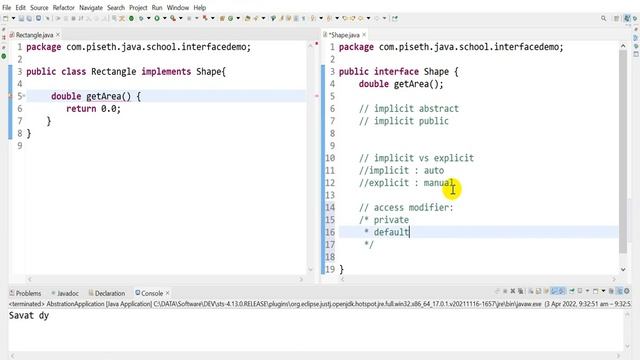Open the New Java Class dropdown arrow

click(x=238, y=18)
